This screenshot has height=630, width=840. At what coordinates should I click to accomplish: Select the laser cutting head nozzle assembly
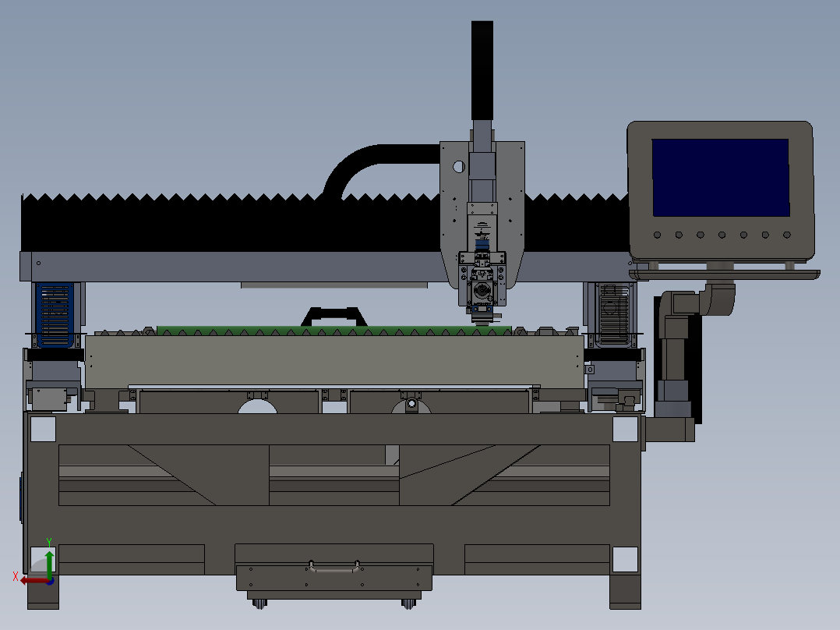tap(482, 287)
